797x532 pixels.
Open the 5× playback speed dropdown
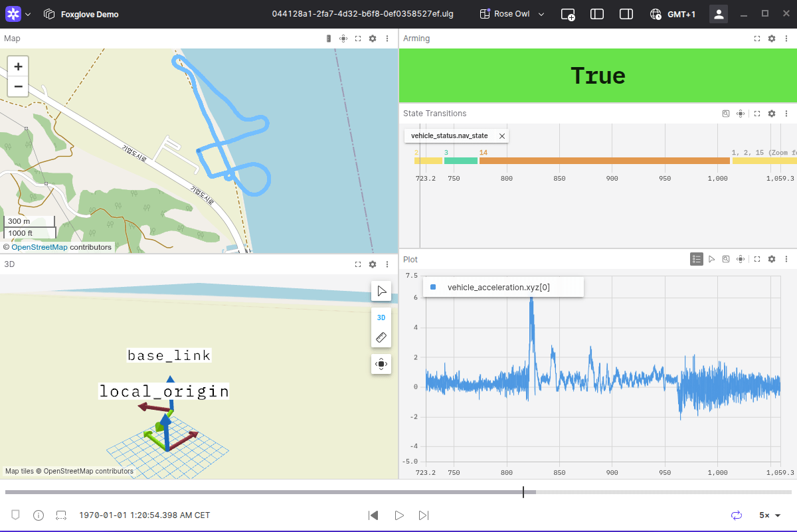coord(770,515)
